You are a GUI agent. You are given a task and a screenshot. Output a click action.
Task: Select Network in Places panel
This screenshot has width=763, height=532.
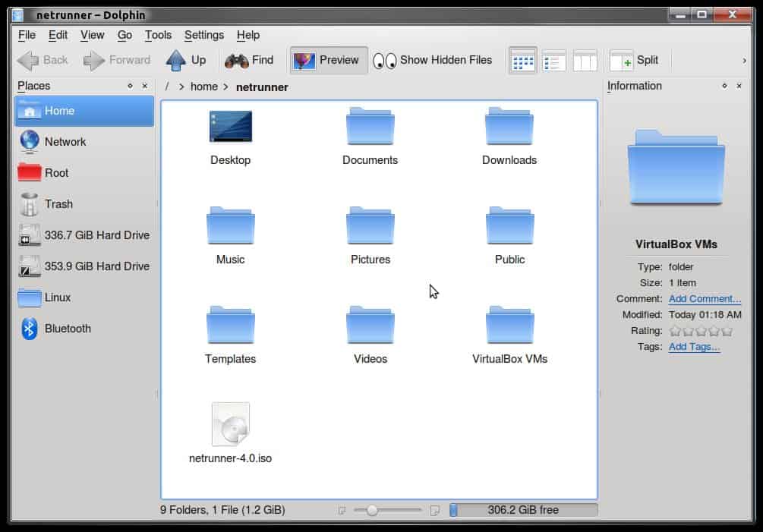coord(84,142)
